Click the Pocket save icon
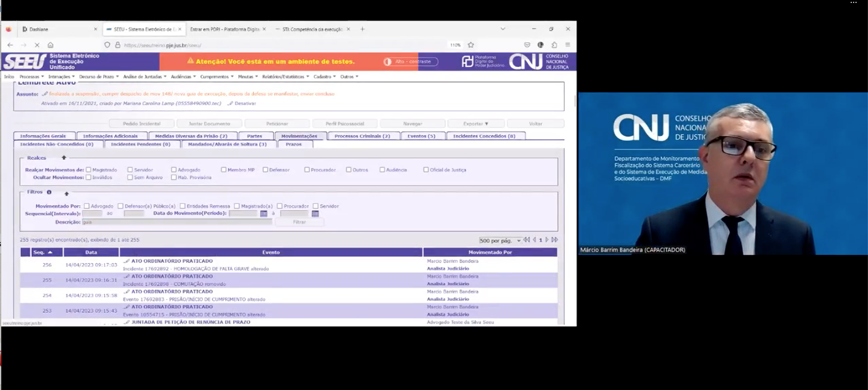This screenshot has height=390, width=868. click(x=527, y=45)
